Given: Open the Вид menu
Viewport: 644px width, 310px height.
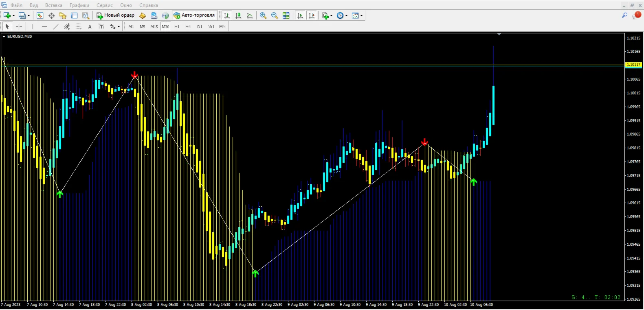Looking at the screenshot, I should click(34, 5).
